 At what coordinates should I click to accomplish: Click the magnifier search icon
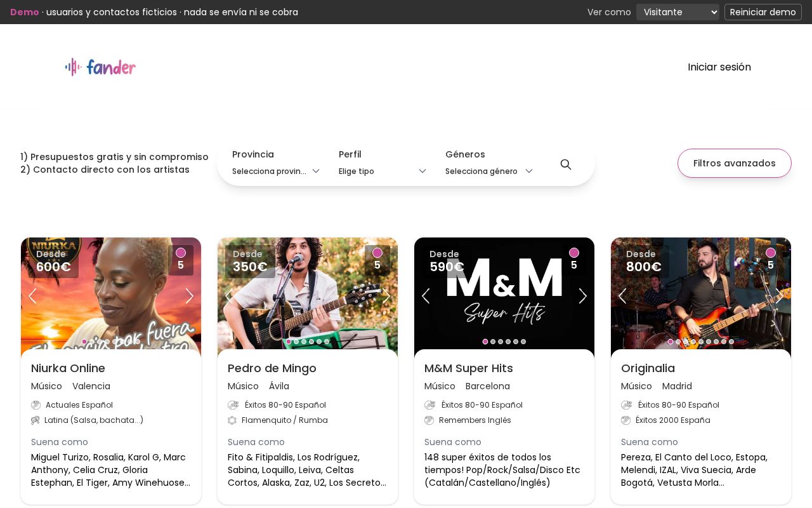[566, 164]
